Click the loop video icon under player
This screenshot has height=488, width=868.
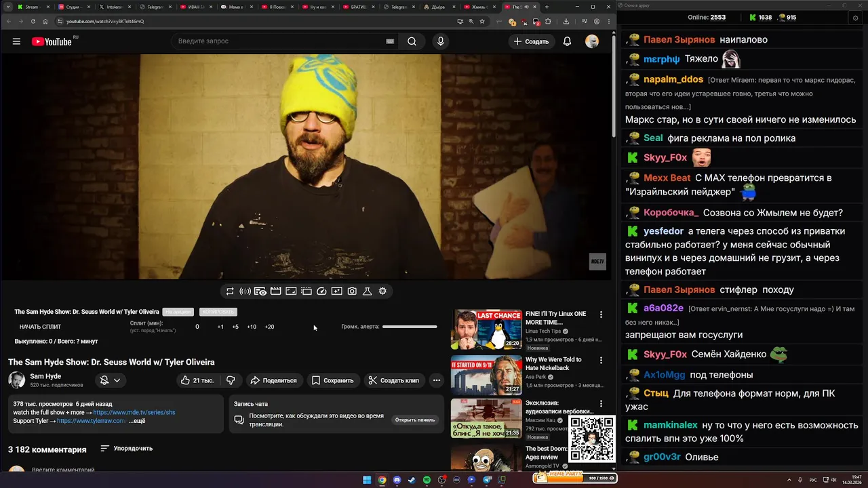pos(230,291)
